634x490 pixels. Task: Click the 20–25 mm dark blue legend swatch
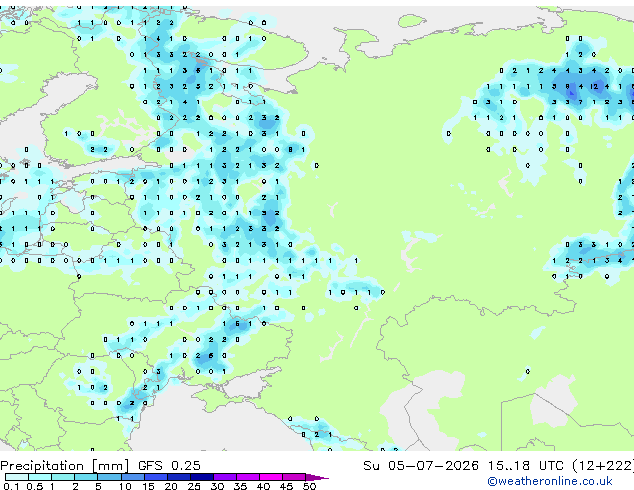178,477
